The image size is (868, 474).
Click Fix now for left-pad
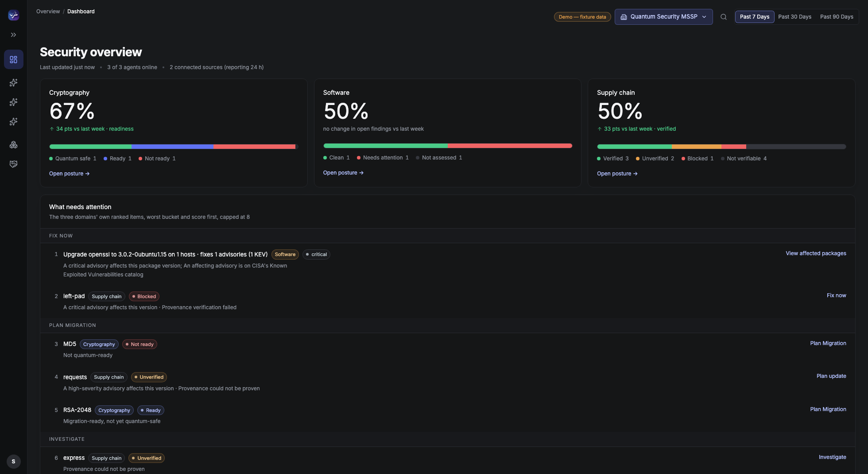point(836,295)
